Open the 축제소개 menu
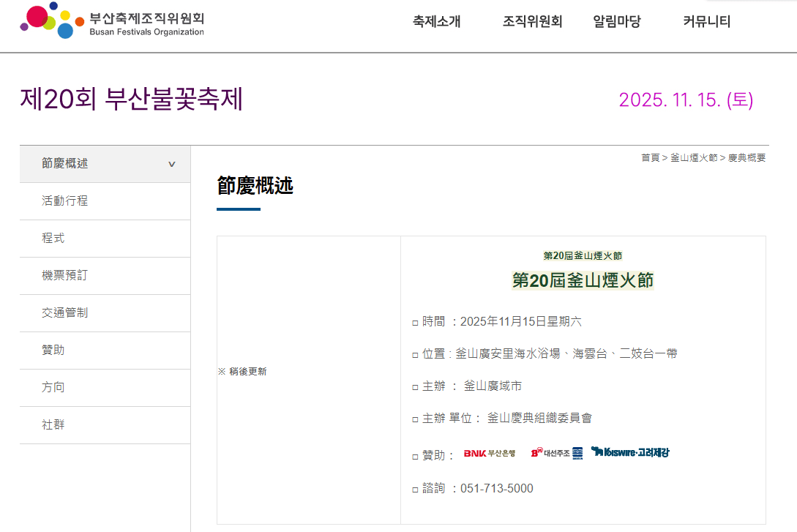The width and height of the screenshot is (797, 532). coord(436,22)
